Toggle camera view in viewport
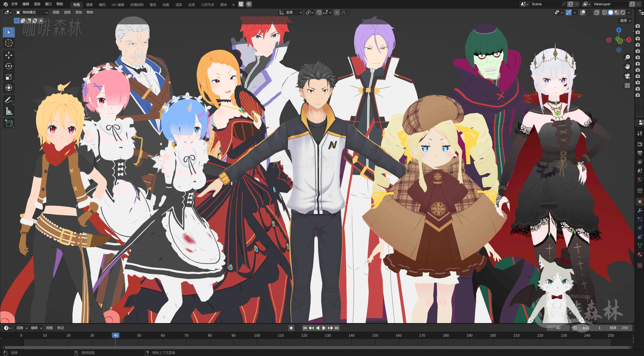 pos(627,76)
